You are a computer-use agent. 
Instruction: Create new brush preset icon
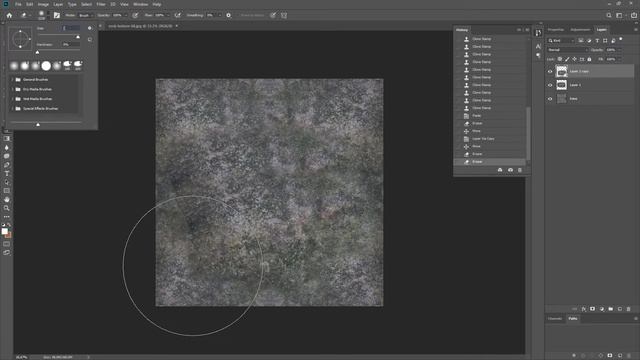coord(90,40)
